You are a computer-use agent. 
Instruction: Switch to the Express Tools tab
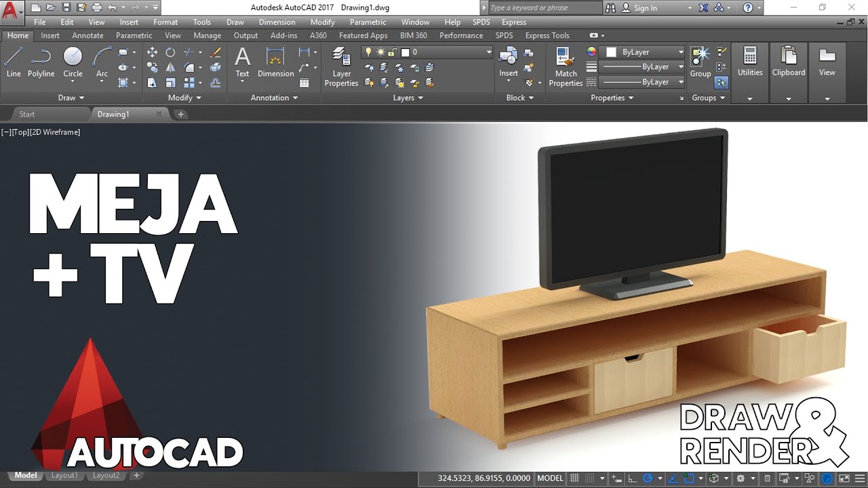(x=547, y=35)
